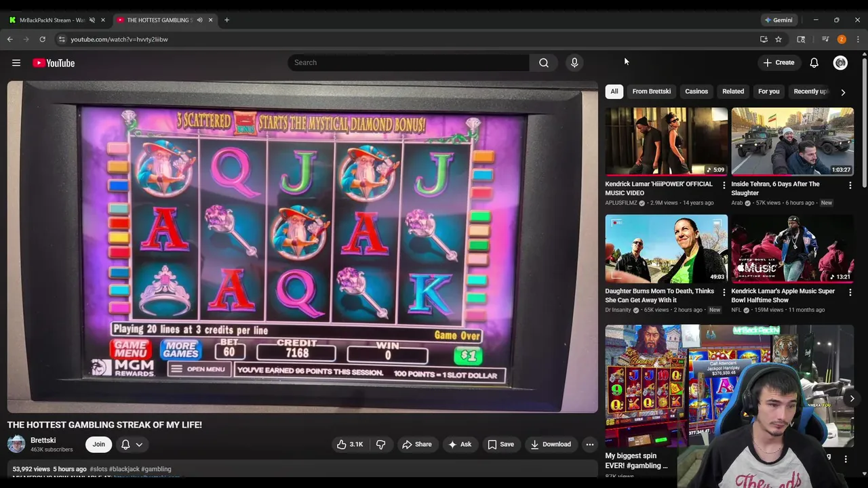Download the video
Image resolution: width=868 pixels, height=488 pixels.
(x=551, y=445)
